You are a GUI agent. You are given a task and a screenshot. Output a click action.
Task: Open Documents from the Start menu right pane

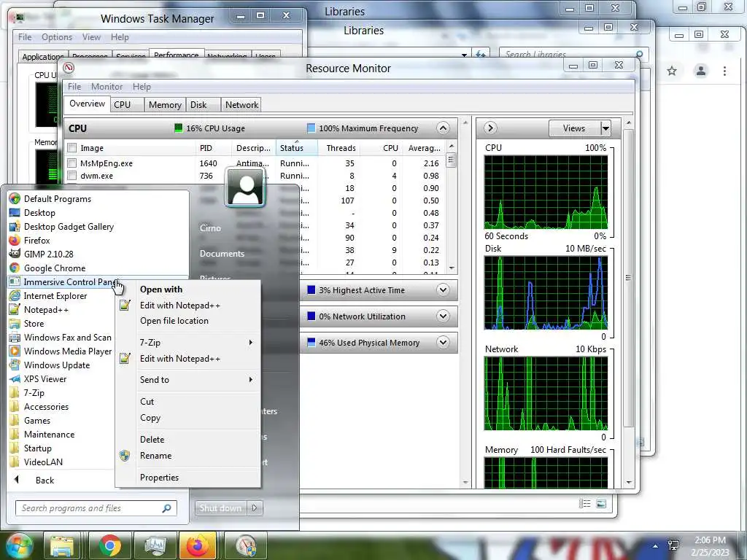(222, 254)
